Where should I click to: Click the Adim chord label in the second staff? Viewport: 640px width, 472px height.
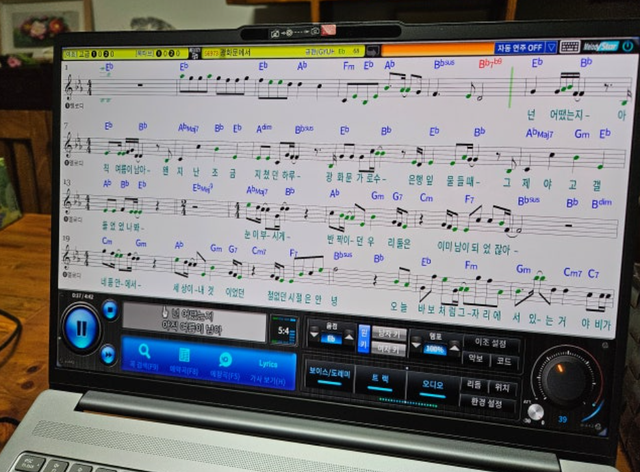(264, 129)
